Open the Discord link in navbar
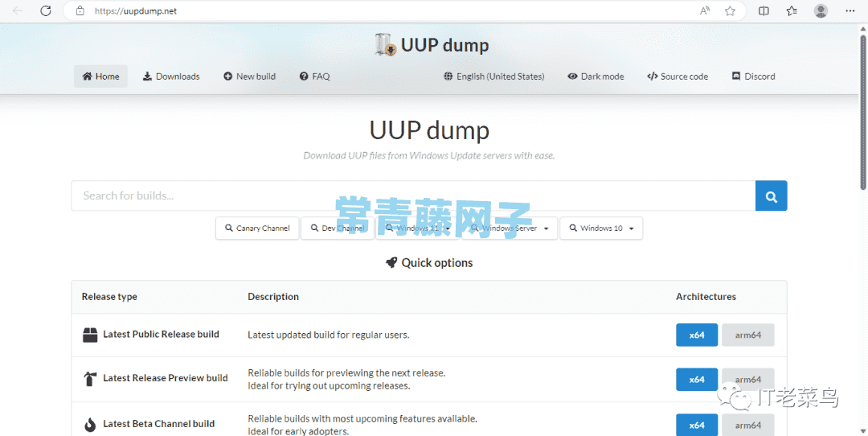 coord(753,76)
